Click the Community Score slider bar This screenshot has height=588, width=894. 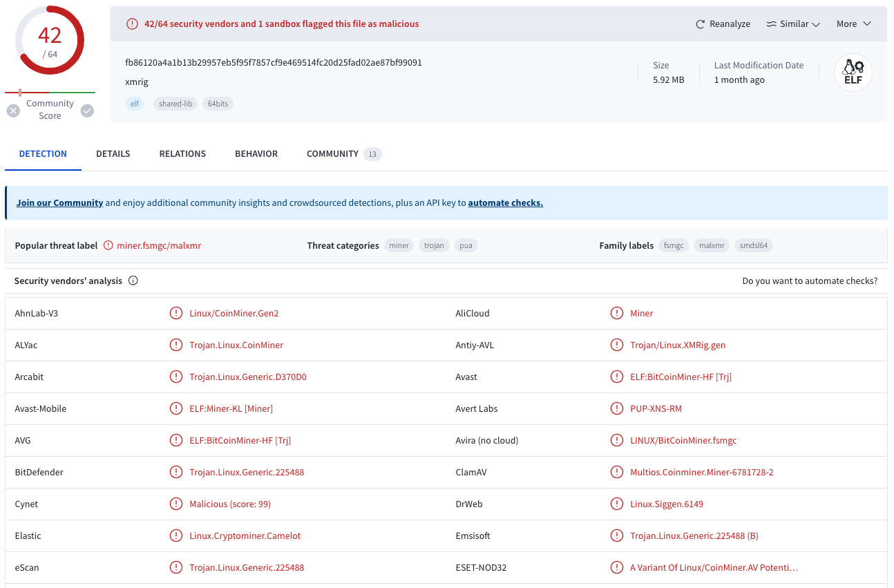tap(50, 92)
